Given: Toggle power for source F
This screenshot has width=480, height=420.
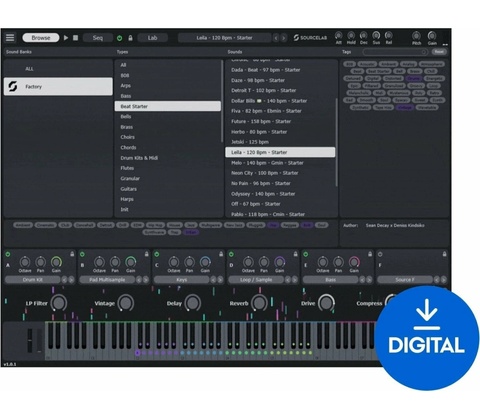Looking at the screenshot, I should point(380,254).
